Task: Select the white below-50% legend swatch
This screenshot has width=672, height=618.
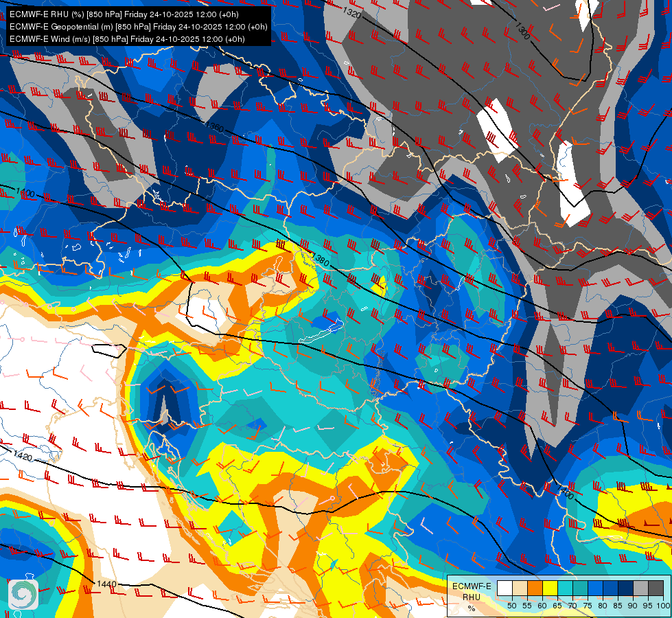Action: pyautogui.click(x=505, y=588)
